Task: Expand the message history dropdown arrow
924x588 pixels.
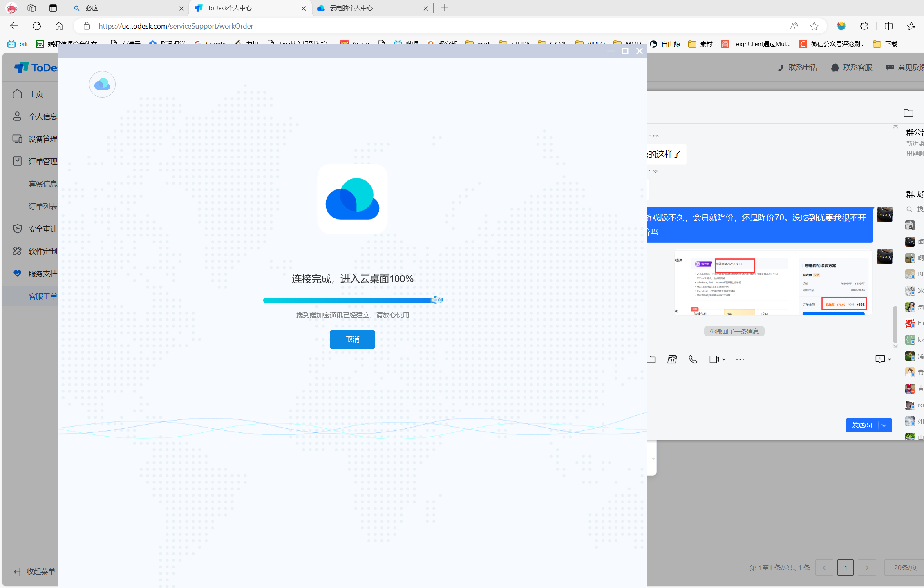Action: point(890,359)
